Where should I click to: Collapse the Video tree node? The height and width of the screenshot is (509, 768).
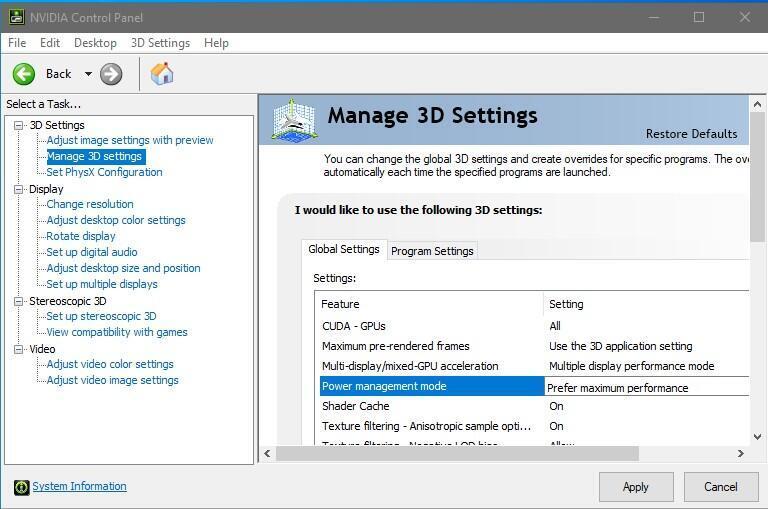tap(18, 349)
